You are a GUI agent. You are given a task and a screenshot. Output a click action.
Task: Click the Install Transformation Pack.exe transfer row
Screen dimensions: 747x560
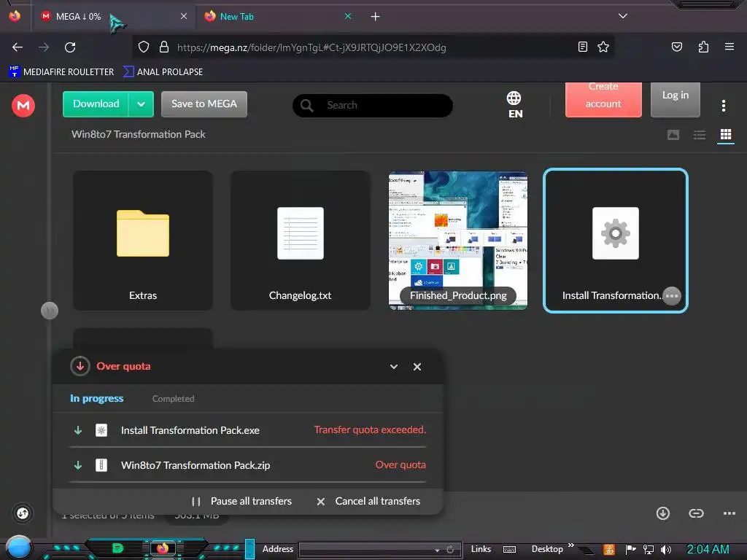tap(247, 430)
